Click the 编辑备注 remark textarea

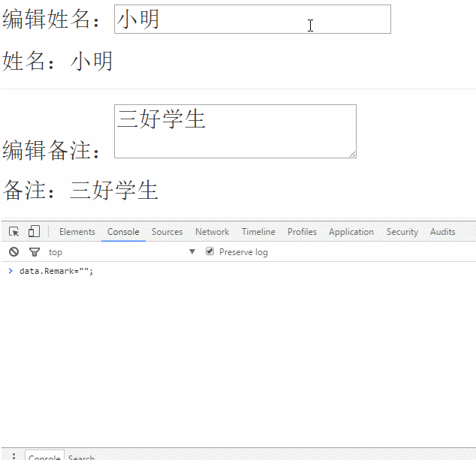click(x=234, y=131)
